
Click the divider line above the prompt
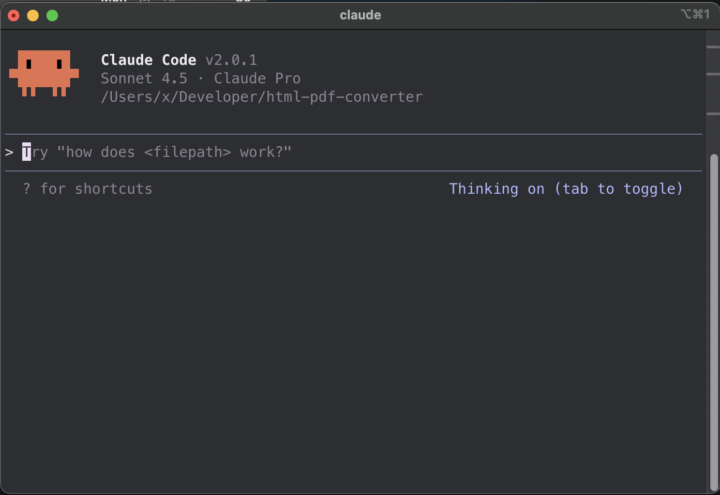(350, 134)
